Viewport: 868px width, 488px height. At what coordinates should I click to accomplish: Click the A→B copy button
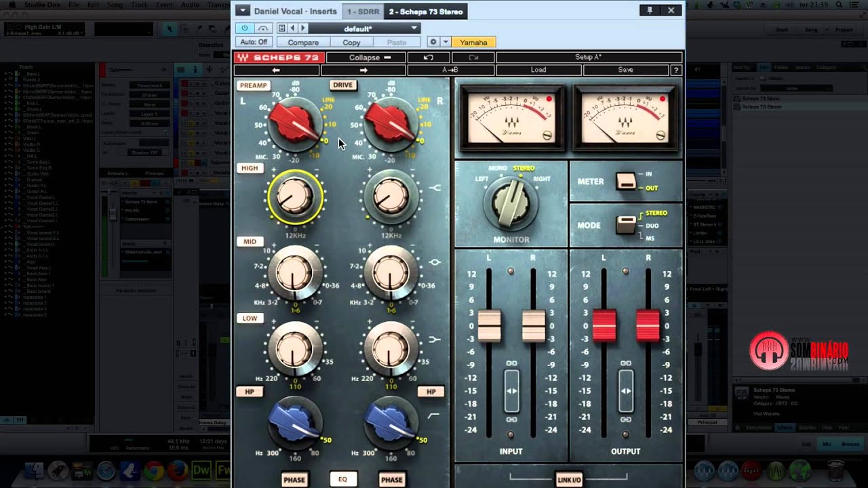pyautogui.click(x=450, y=70)
